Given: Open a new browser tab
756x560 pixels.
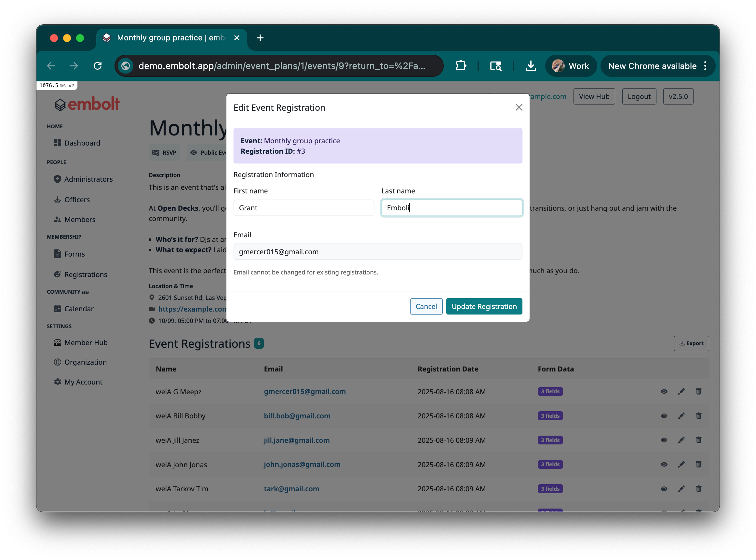Looking at the screenshot, I should (260, 38).
